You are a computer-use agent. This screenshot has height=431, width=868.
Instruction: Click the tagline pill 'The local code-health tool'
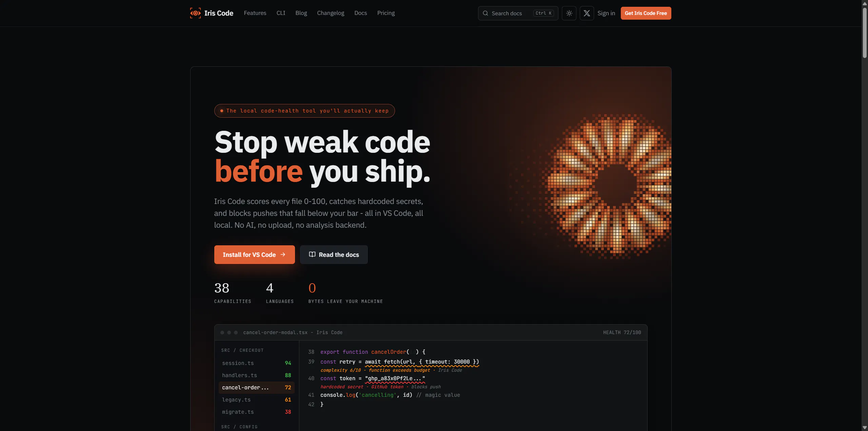(304, 111)
